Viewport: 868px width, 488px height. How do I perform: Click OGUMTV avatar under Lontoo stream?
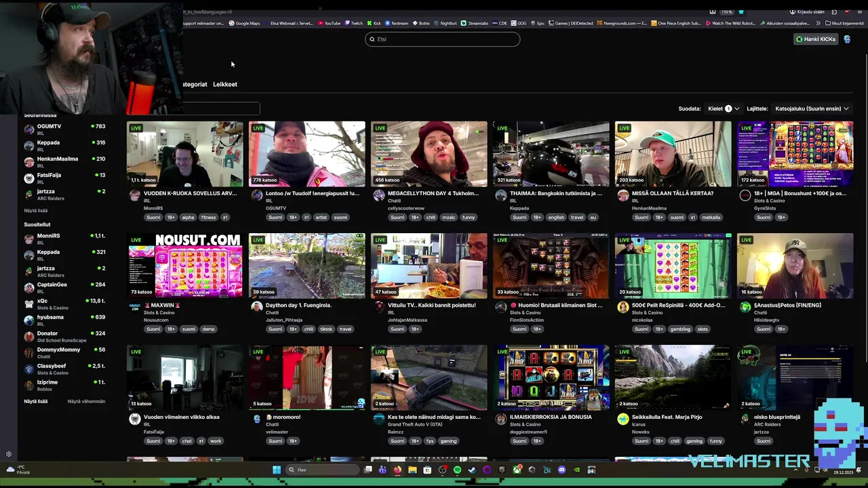(257, 195)
